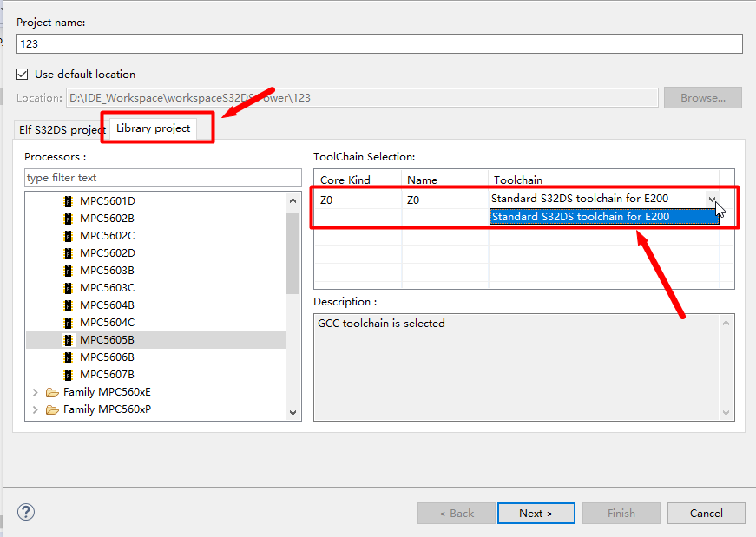Screen dimensions: 756x537
Task: Switch to the Library project tab
Action: pyautogui.click(x=154, y=128)
